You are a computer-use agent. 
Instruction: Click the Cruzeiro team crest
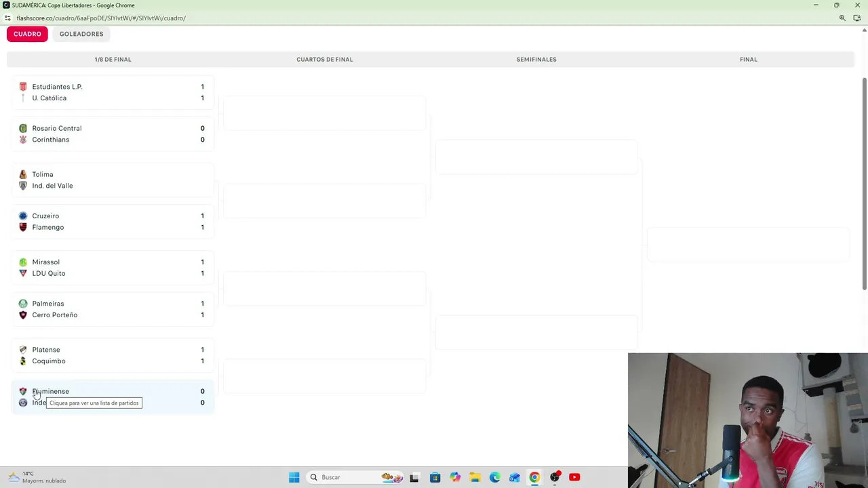click(x=23, y=216)
